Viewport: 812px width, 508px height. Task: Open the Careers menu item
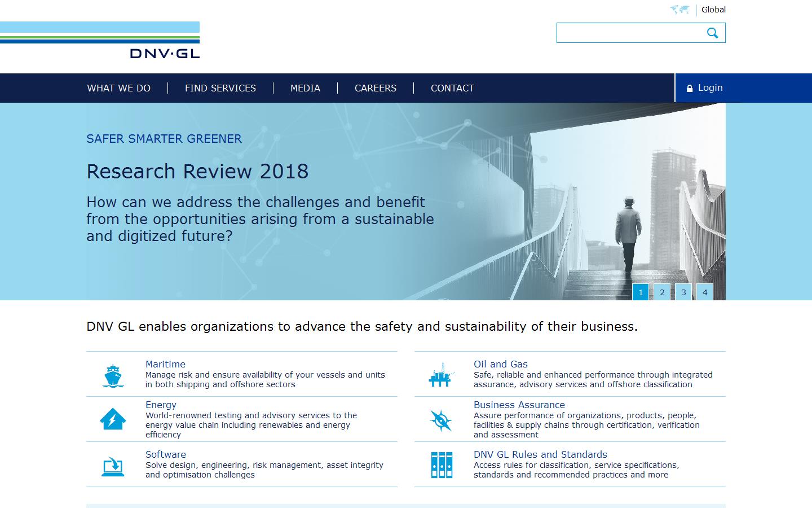pyautogui.click(x=375, y=88)
